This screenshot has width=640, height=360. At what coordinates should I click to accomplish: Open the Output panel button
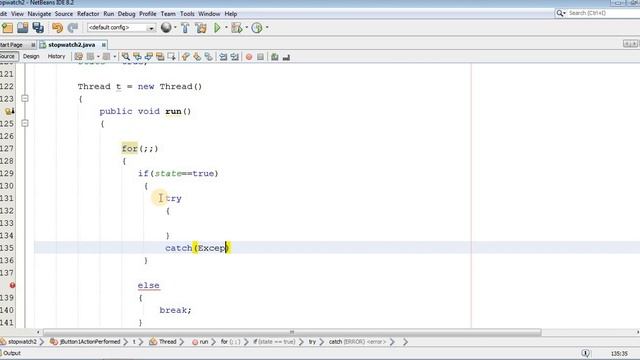coord(11,353)
